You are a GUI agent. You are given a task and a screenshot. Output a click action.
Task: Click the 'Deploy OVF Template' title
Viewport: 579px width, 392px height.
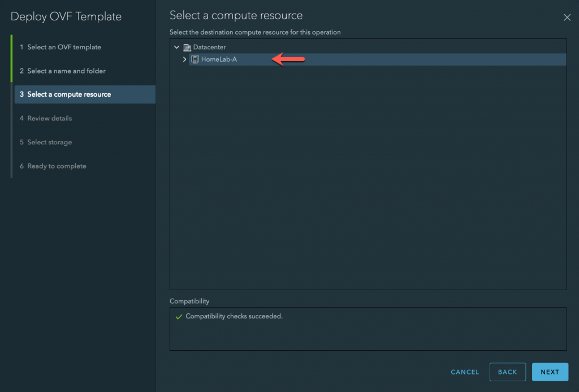pos(66,16)
